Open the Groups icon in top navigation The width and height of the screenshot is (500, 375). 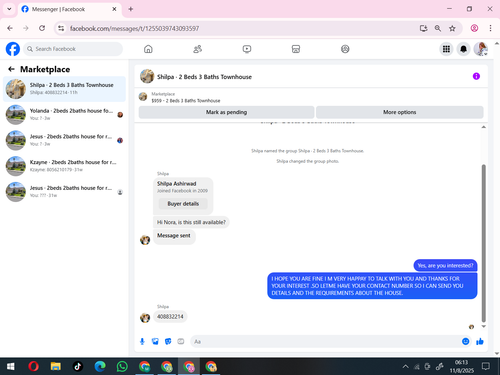pos(345,49)
